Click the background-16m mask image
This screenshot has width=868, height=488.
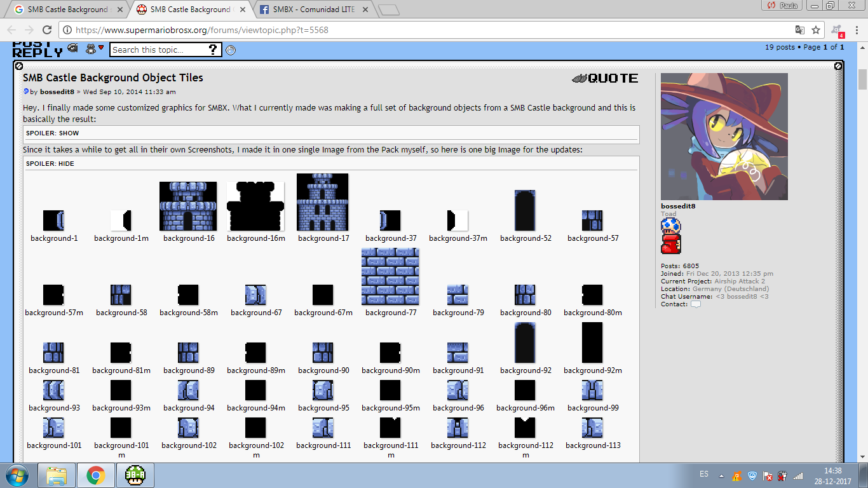coord(255,207)
